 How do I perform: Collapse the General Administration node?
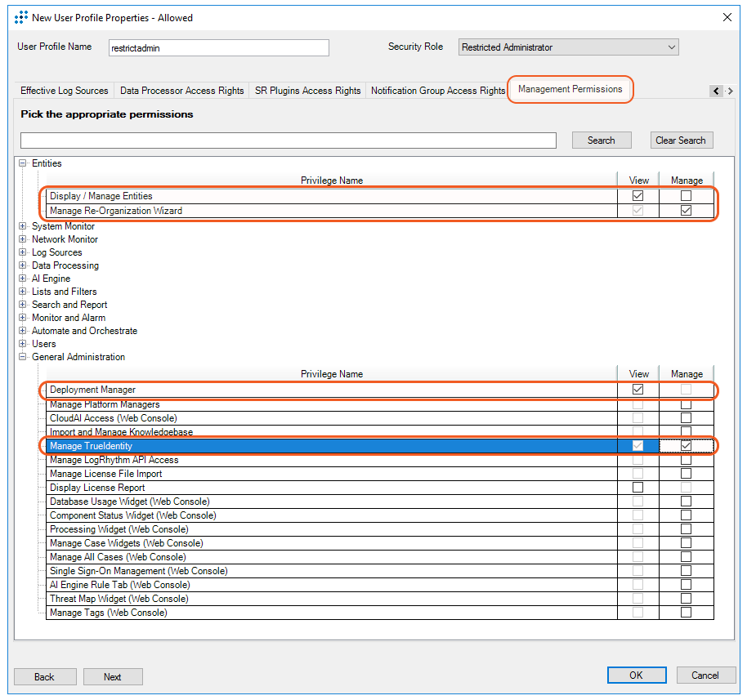click(23, 357)
